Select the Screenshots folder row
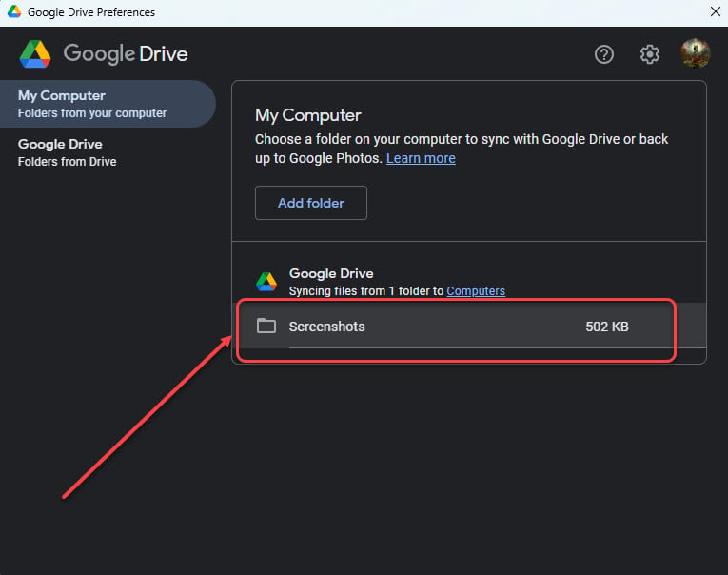Screen dimensions: 728x575 click(x=469, y=326)
